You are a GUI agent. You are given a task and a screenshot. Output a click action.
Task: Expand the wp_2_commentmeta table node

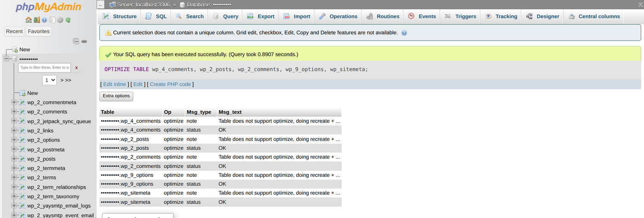click(x=14, y=102)
